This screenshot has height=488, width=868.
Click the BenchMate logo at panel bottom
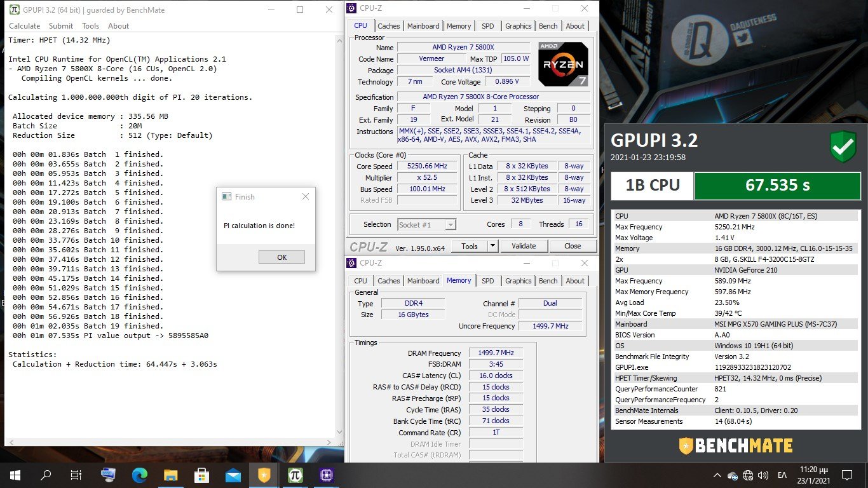coord(735,445)
